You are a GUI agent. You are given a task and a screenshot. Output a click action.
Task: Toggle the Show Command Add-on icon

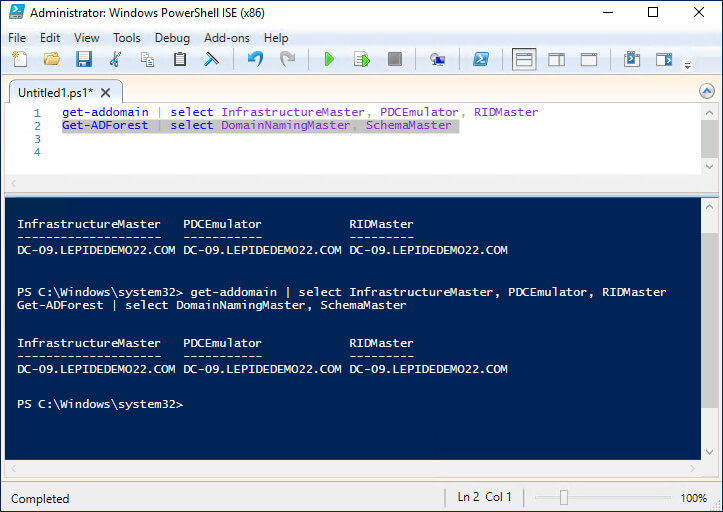tap(664, 59)
